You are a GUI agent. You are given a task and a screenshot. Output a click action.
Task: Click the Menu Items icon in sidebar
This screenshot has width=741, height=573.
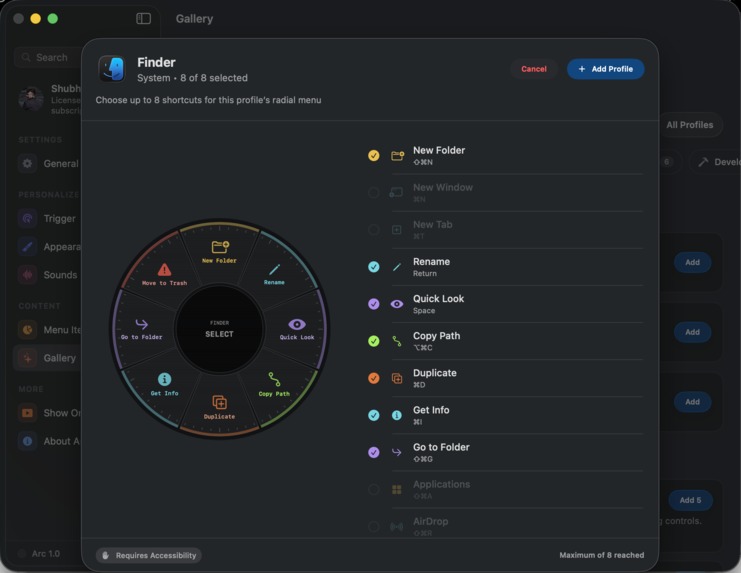click(x=27, y=330)
